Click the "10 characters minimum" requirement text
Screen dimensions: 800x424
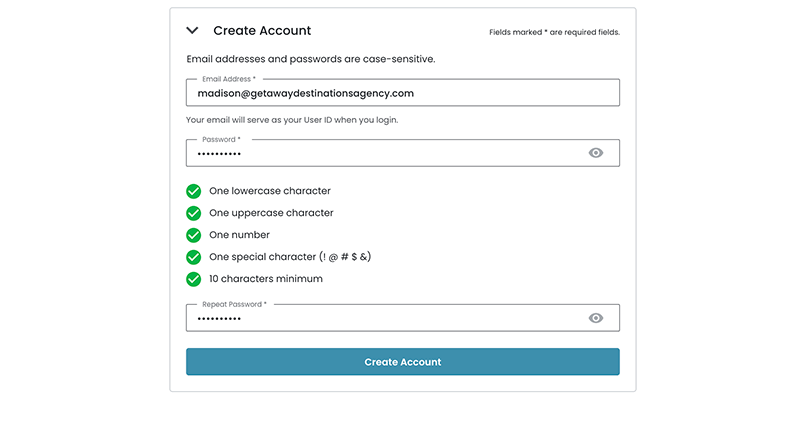[x=266, y=279]
